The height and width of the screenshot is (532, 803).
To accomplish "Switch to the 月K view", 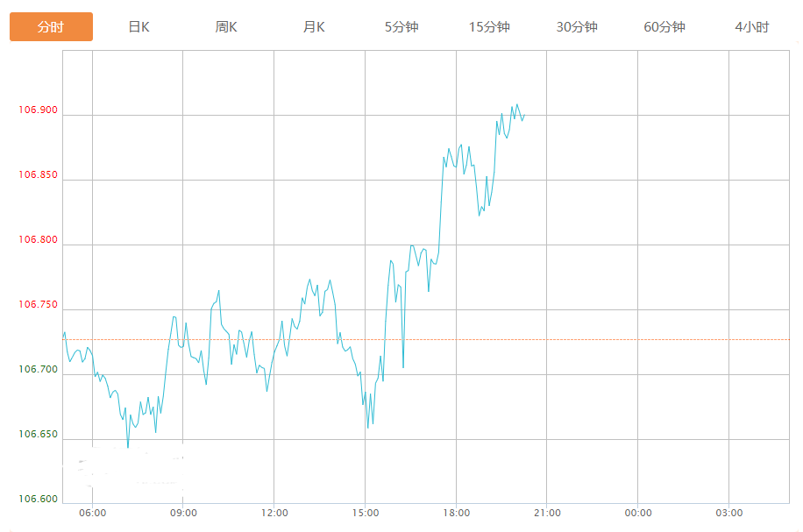I will pyautogui.click(x=314, y=27).
